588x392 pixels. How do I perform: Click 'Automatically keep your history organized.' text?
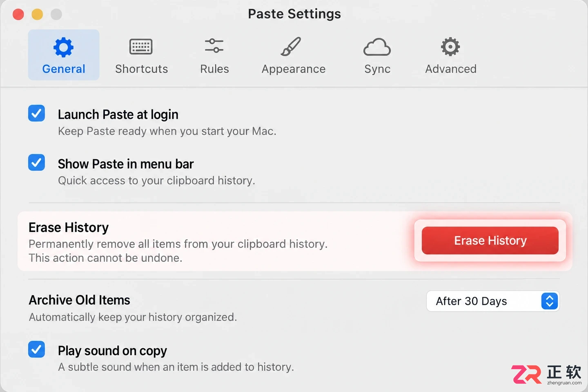(x=133, y=317)
